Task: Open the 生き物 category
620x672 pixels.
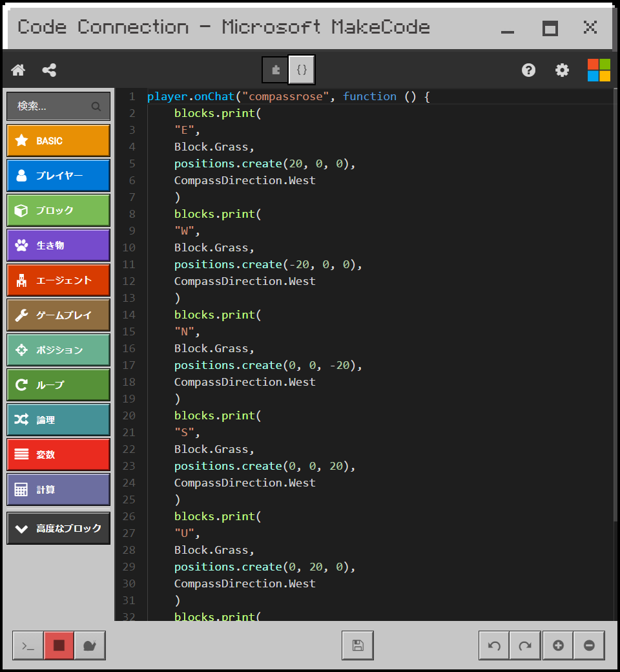Action: 58,245
